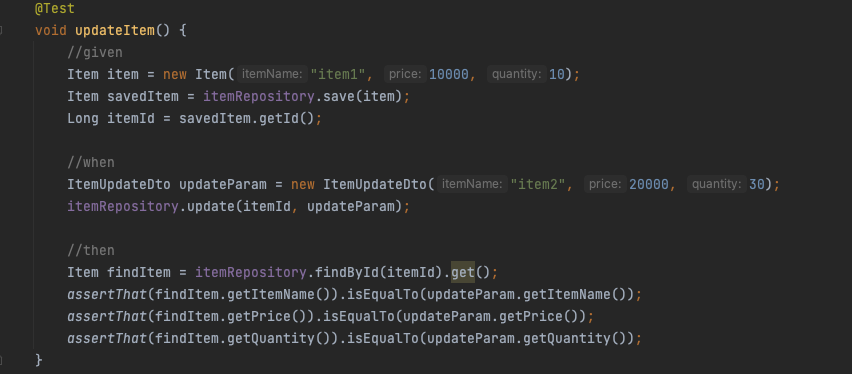Click assertThat on the getItemName line
852x374 pixels.
(107, 295)
